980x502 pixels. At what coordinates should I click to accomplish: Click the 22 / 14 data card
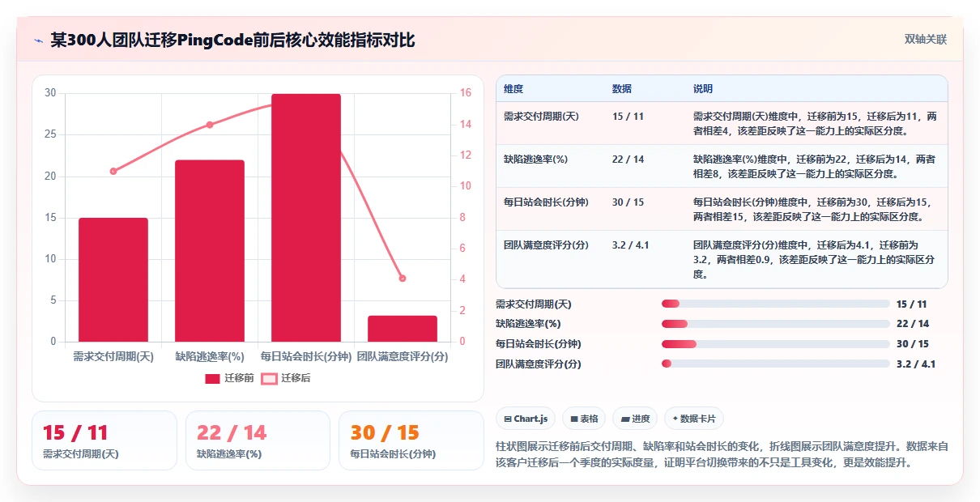pos(258,440)
